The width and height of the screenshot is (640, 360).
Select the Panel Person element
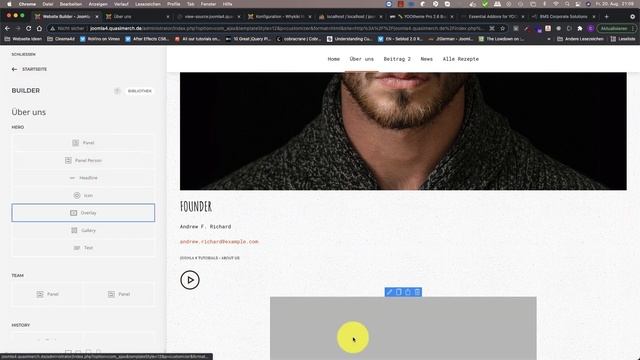tap(83, 160)
